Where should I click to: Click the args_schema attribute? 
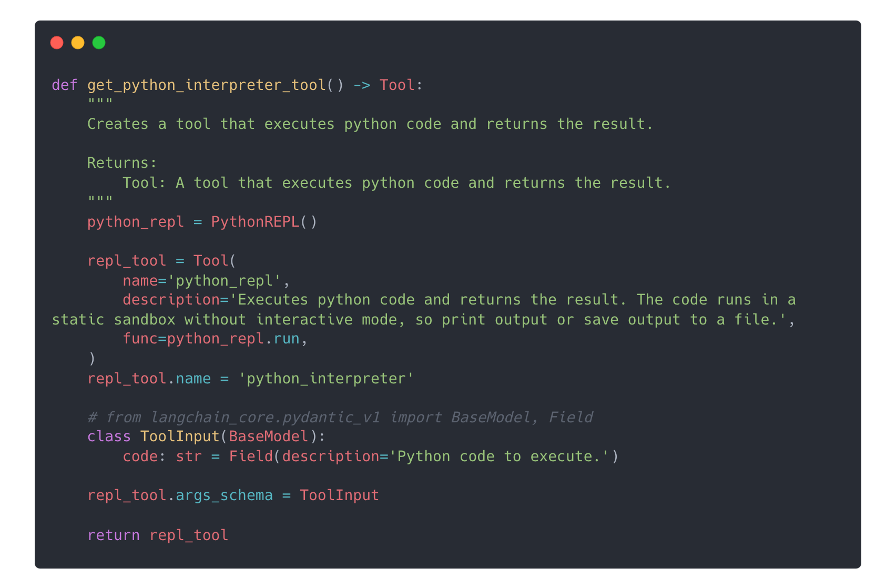click(x=224, y=495)
